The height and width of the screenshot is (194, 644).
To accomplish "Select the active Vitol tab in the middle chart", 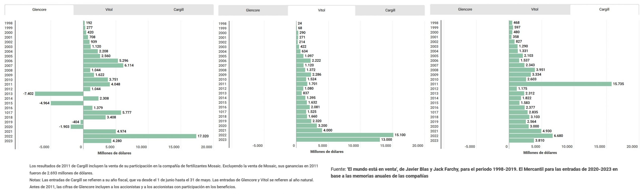I will tap(321, 10).
